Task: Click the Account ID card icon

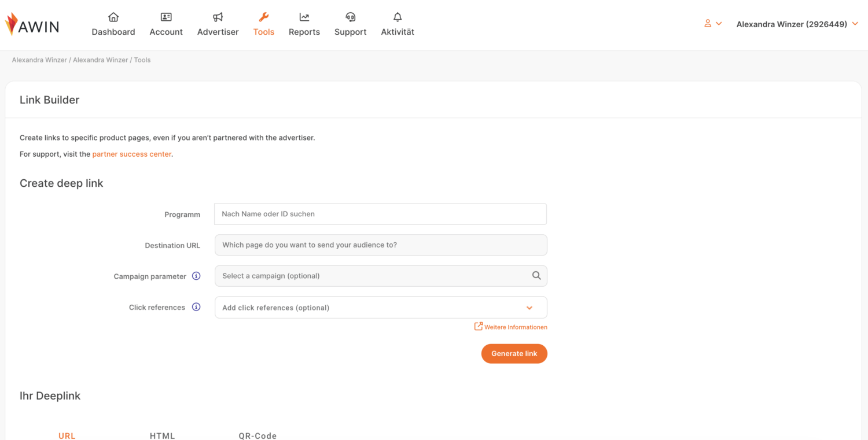Action: [166, 17]
